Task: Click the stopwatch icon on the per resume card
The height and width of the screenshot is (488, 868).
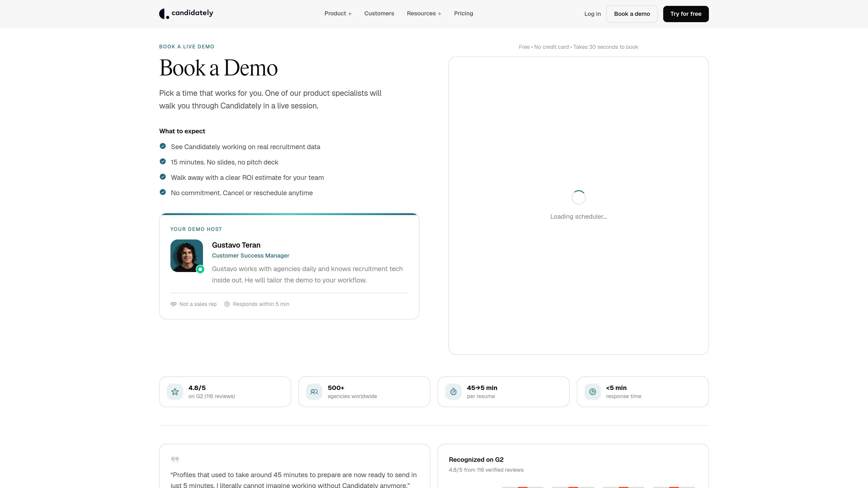Action: coord(453,392)
